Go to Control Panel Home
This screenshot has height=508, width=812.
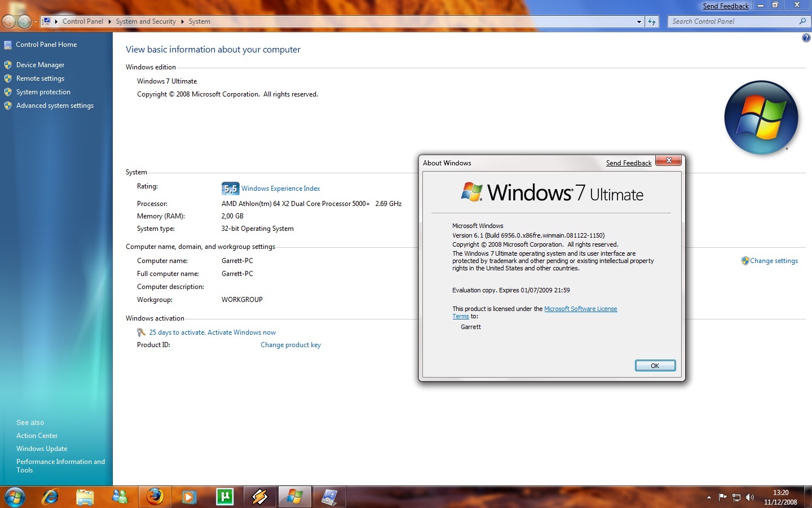(x=46, y=45)
